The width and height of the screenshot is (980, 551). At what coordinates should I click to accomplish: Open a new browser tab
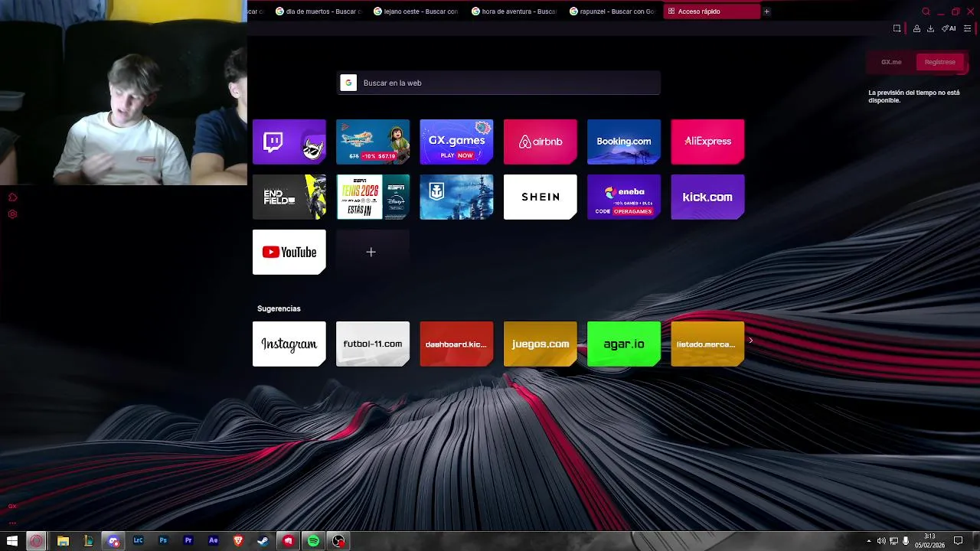(x=766, y=11)
